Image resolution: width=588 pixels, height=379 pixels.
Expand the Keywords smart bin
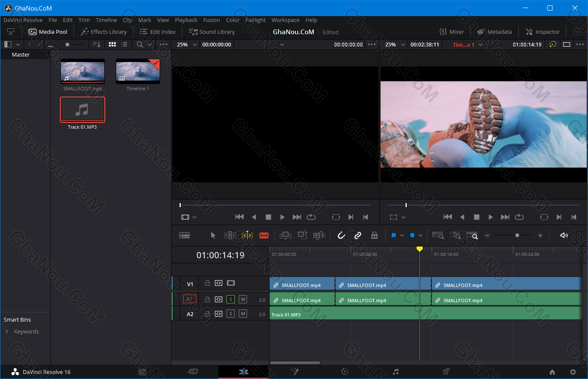click(7, 331)
